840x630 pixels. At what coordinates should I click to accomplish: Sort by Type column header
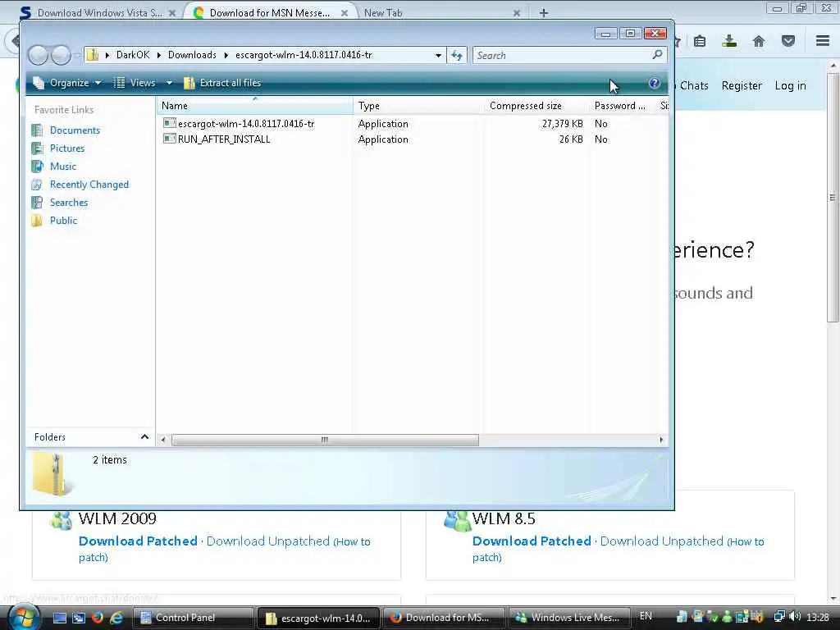418,106
